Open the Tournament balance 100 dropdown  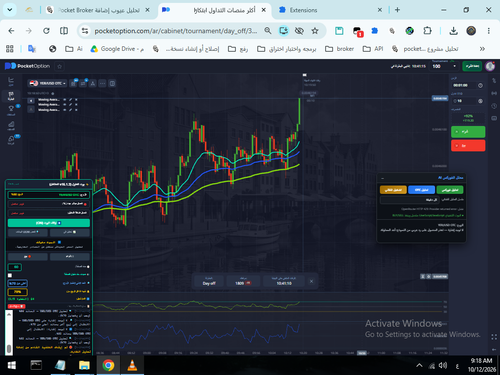[x=444, y=66]
